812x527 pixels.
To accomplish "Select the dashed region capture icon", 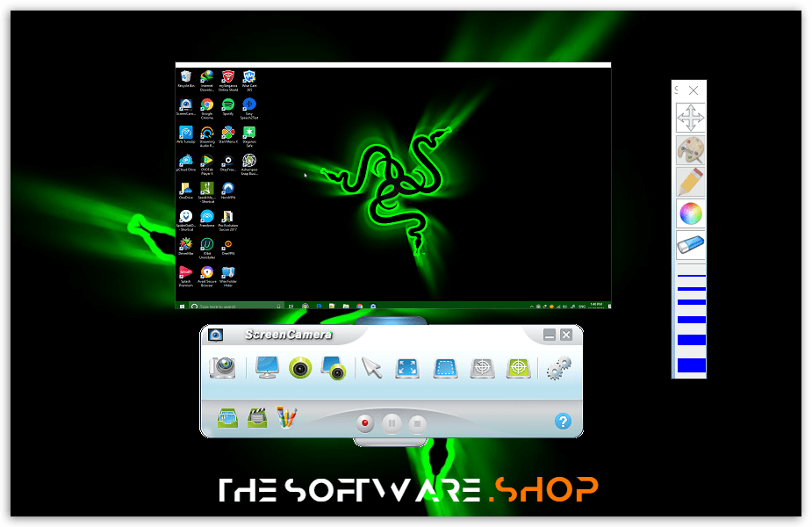I will (x=445, y=368).
